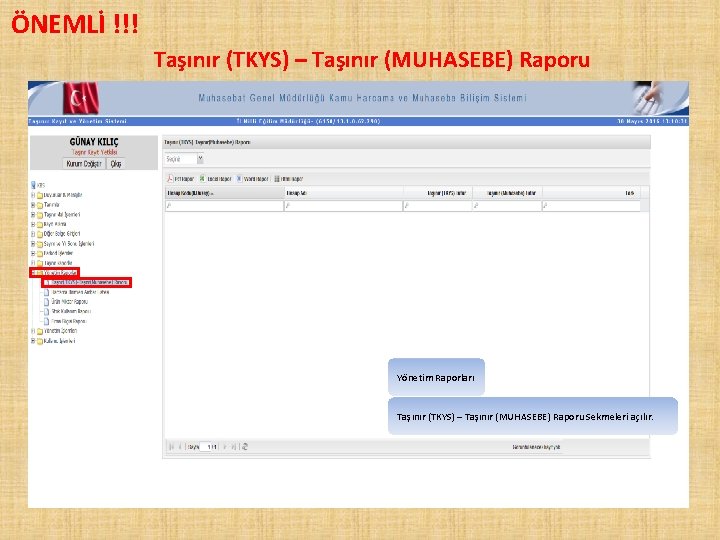Screen dimensions: 720x540
Task: Click the Taşınır Kayıt Yetkilisi role text
Action: pos(94,152)
